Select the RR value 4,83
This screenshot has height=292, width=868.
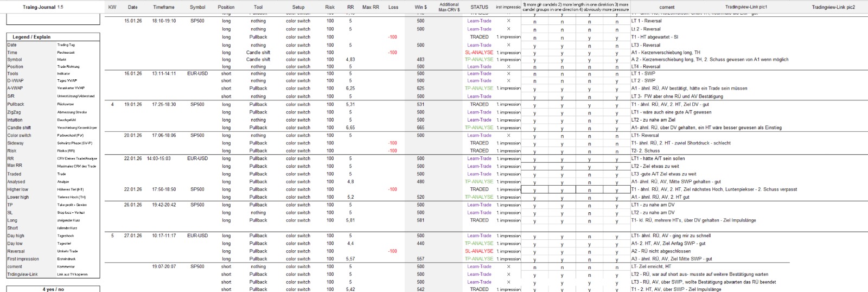(350, 59)
